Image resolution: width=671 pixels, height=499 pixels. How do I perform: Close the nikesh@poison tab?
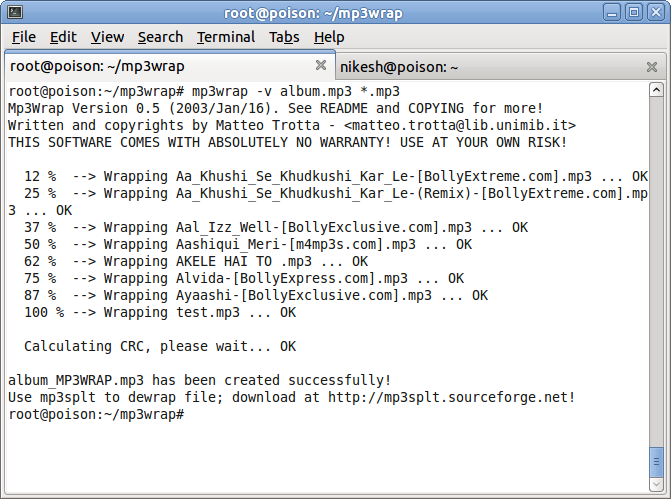(651, 67)
